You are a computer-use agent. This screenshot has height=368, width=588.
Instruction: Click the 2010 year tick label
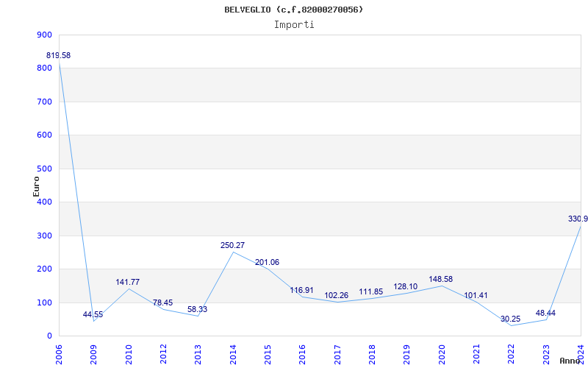129,355
